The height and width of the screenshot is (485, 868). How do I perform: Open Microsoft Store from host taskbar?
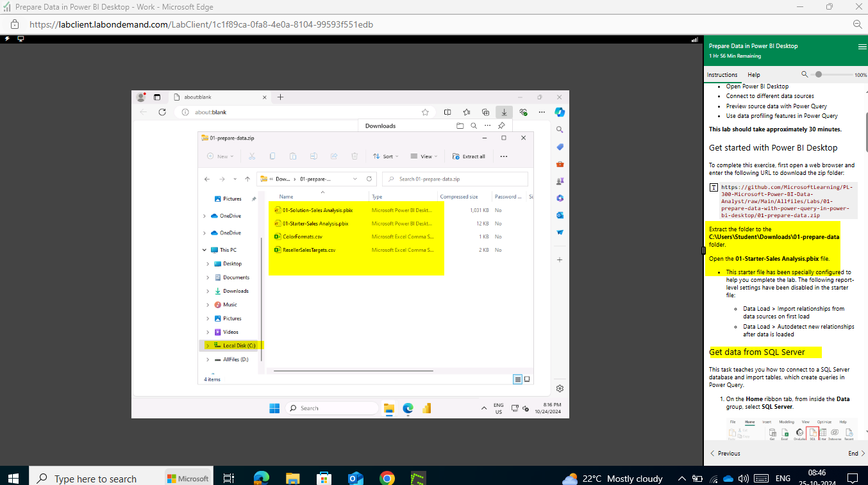pos(324,478)
